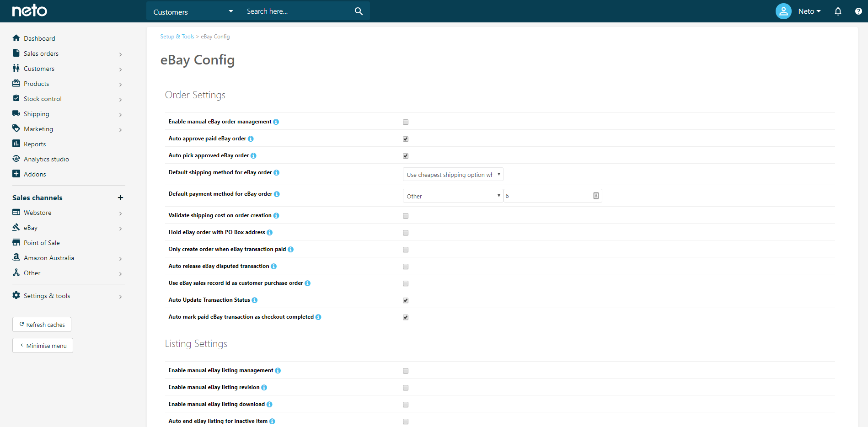Show info for Default shipping method setting
Screen dimensions: 868x427
tap(277, 172)
